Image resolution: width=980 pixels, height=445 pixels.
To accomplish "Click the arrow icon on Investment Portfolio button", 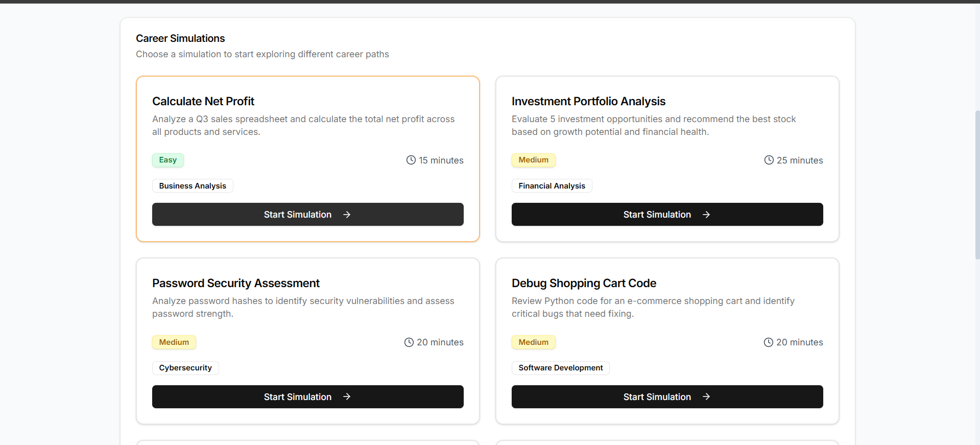I will tap(706, 215).
